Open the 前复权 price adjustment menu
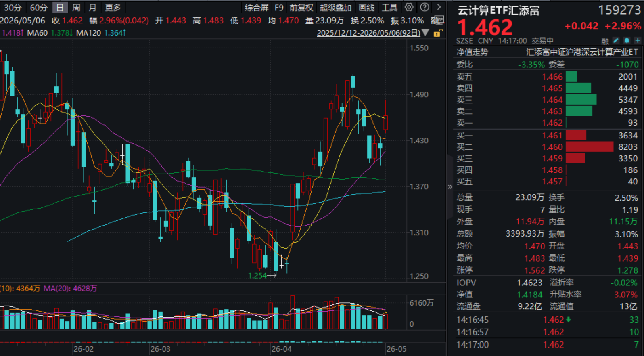This screenshot has height=356, width=644. tap(301, 8)
